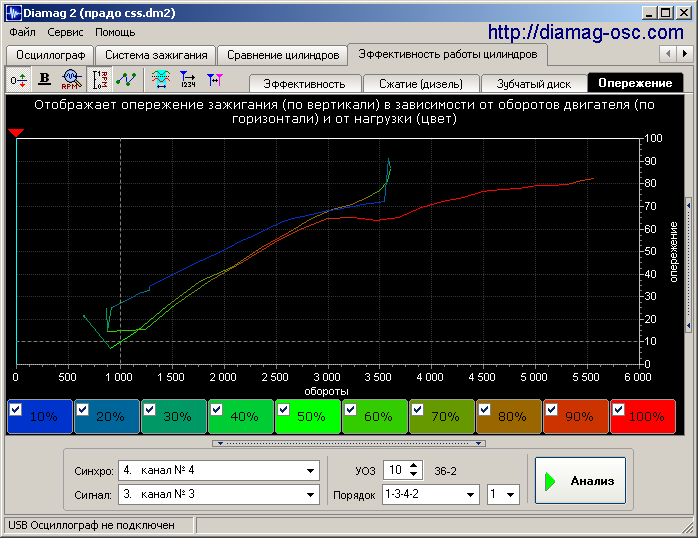
Task: Toggle the RPM 0-1 scale icon
Action: pos(100,79)
